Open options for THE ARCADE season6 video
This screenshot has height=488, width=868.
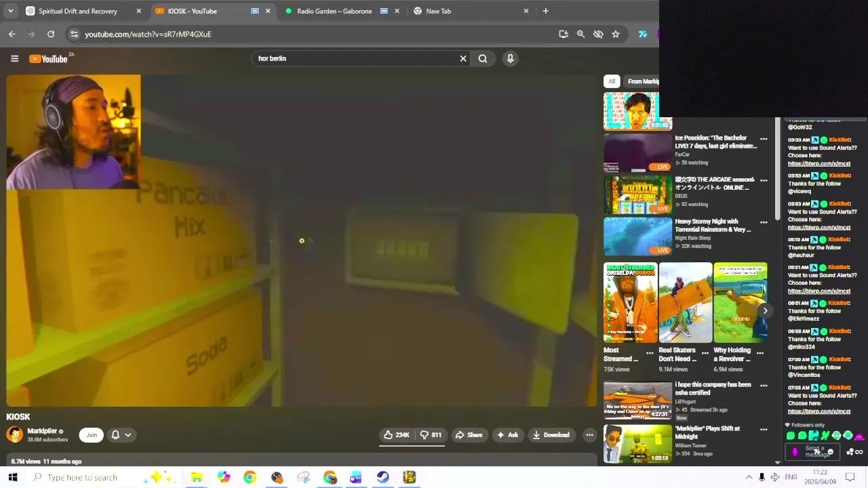click(x=764, y=181)
